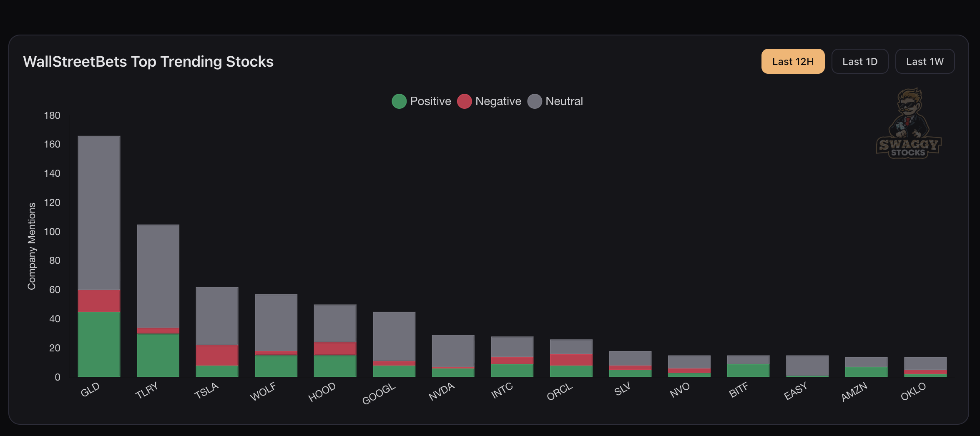The image size is (980, 436).
Task: Select the Last 12H time range
Action: click(793, 61)
